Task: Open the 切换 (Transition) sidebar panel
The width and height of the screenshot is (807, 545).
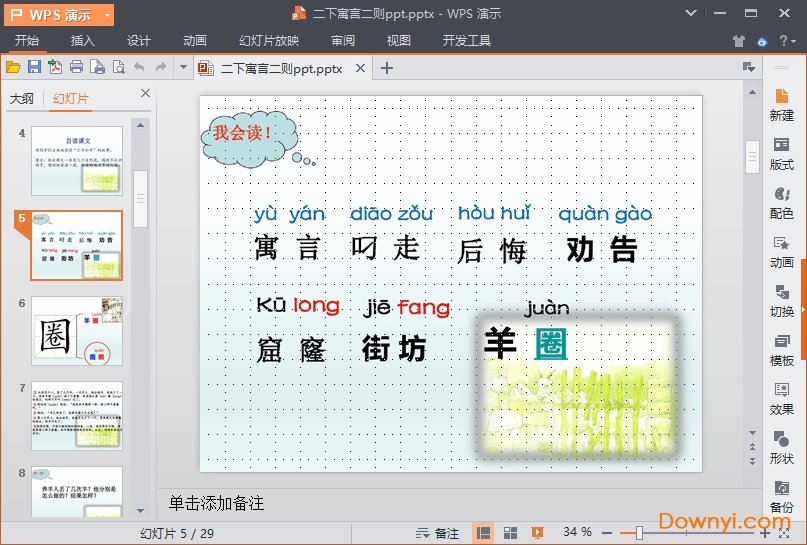Action: coord(781,299)
